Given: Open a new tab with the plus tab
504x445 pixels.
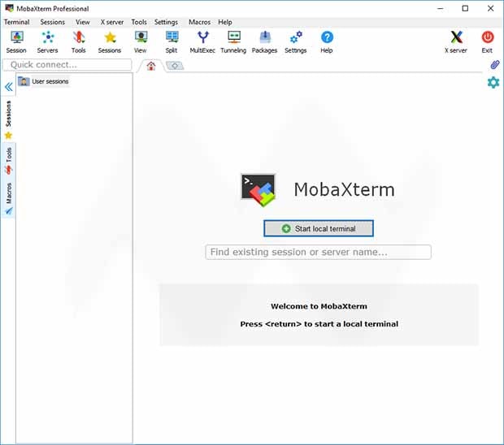Looking at the screenshot, I should click(175, 66).
